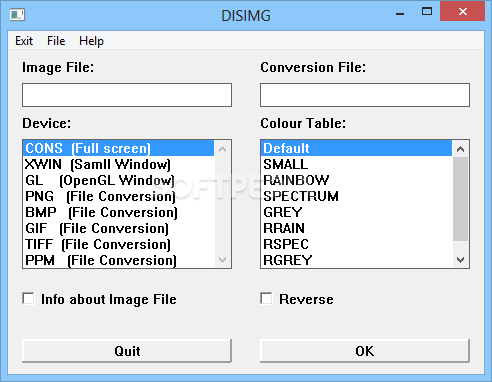Click the OK button
492x382 pixels.
click(365, 351)
